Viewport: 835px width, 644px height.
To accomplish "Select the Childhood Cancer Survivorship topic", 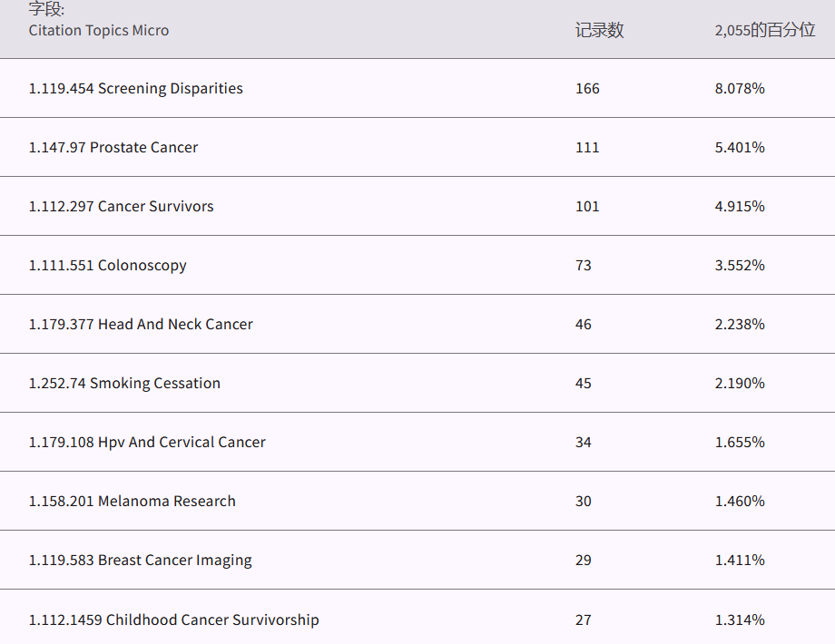I will tap(174, 620).
